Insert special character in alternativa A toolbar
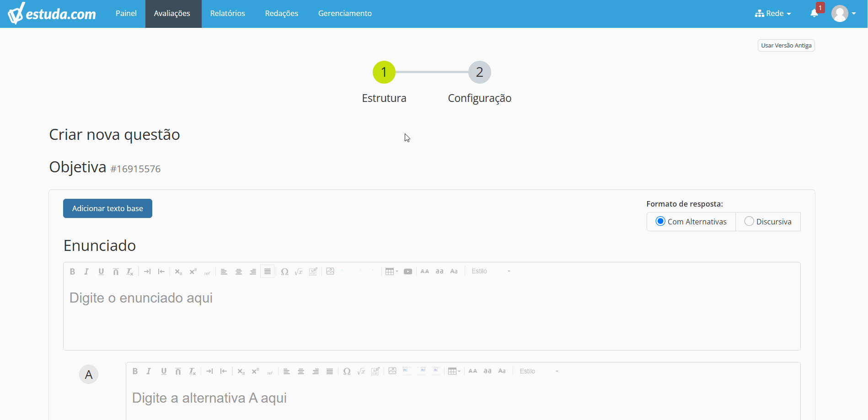868x420 pixels. 347,372
